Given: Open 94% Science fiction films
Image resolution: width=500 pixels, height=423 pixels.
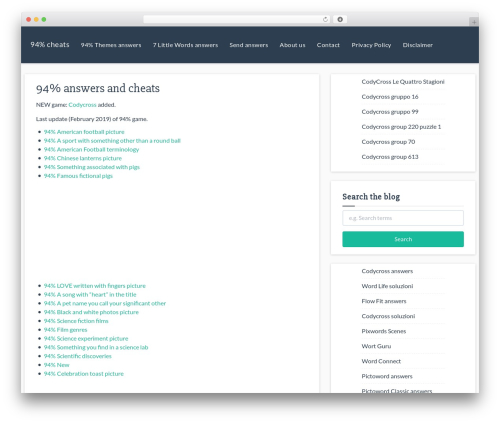Looking at the screenshot, I should coord(76,321).
